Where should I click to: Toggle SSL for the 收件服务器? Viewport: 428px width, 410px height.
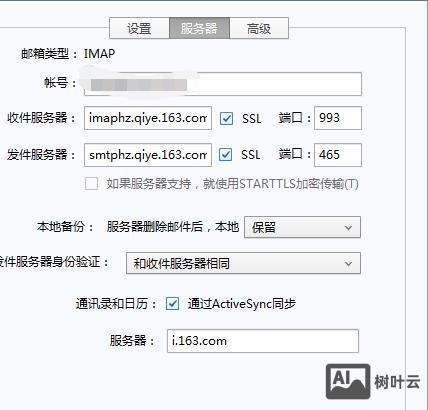coord(226,118)
